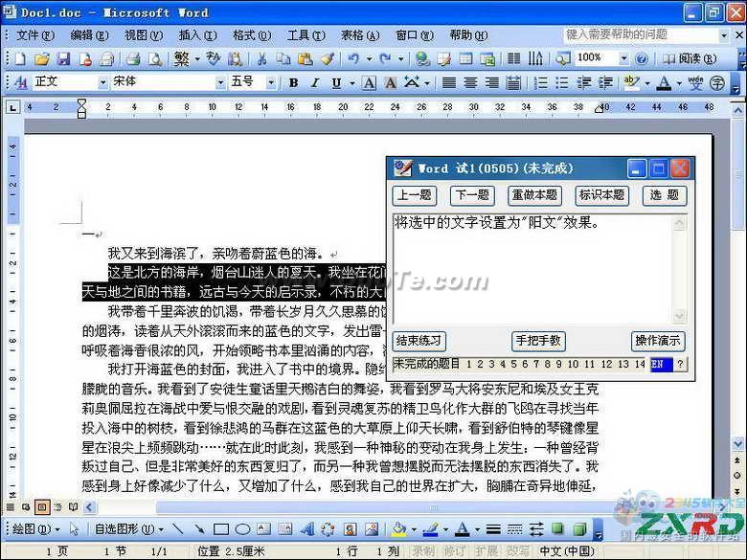Open the font dropdown showing 宋体

(220, 83)
